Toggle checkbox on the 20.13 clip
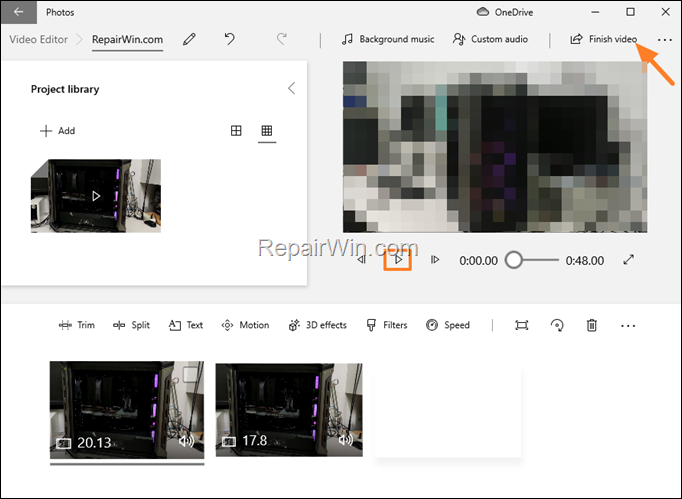The image size is (682, 499). tap(190, 375)
